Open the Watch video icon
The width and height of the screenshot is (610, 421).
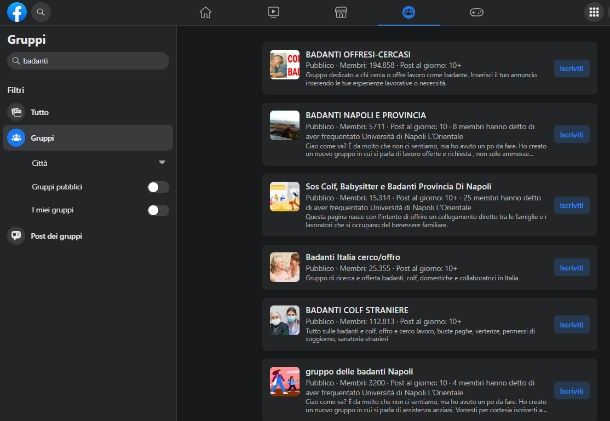[x=273, y=12]
